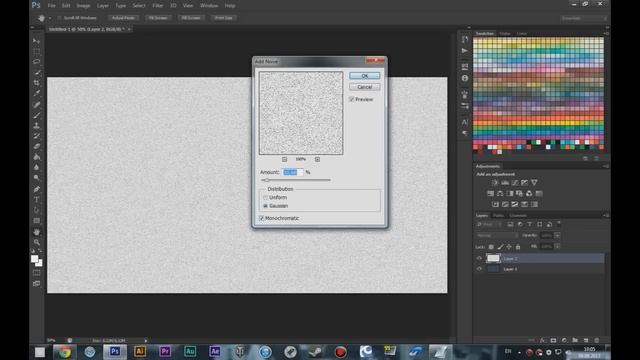Add a Photo Filter adjustment

pos(519,193)
